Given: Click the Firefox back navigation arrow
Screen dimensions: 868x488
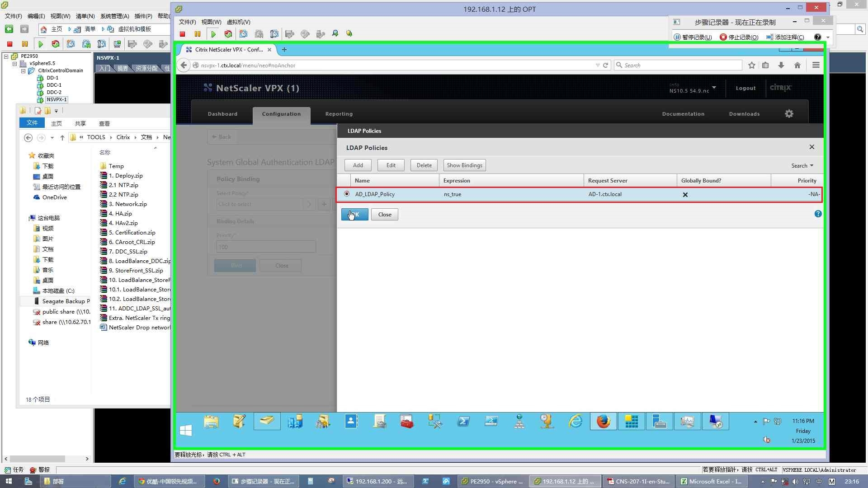Looking at the screenshot, I should [x=184, y=65].
